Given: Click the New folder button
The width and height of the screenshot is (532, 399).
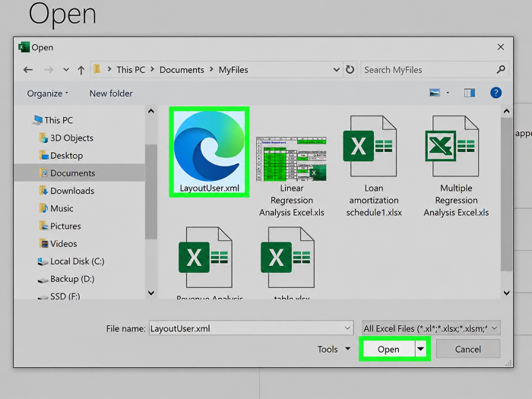Looking at the screenshot, I should click(x=111, y=93).
